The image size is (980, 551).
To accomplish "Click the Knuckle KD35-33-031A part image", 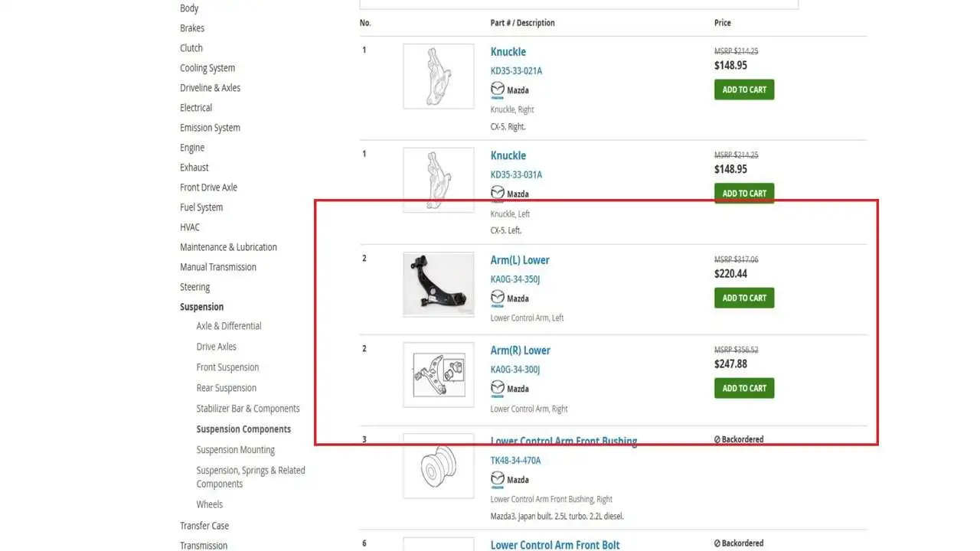I will click(x=439, y=180).
